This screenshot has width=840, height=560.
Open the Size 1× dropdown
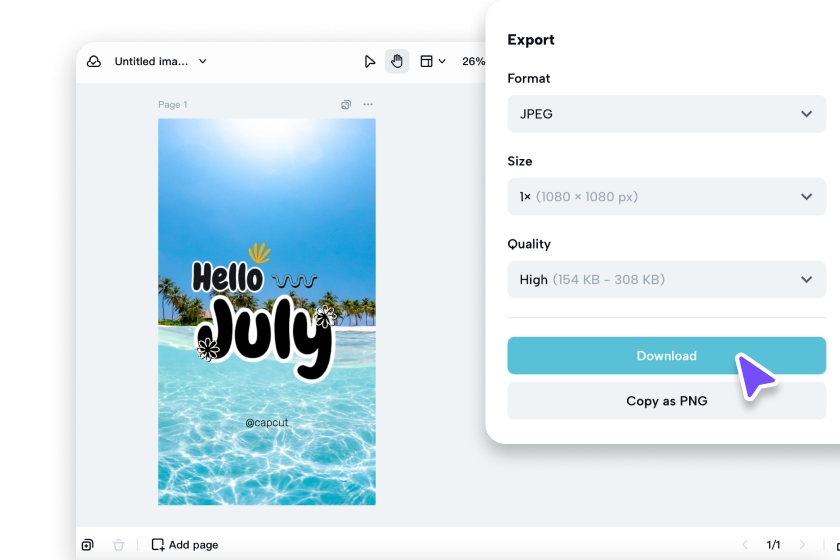tap(666, 197)
